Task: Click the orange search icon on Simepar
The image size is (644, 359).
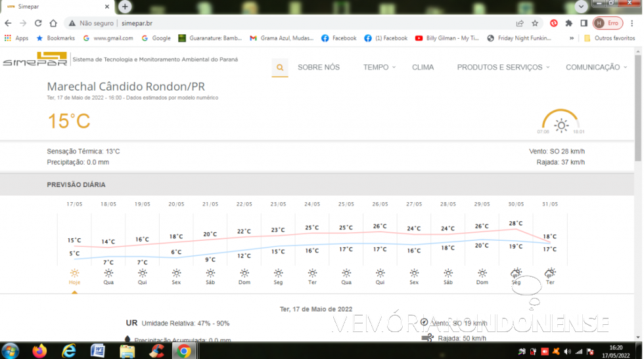Action: (x=280, y=67)
